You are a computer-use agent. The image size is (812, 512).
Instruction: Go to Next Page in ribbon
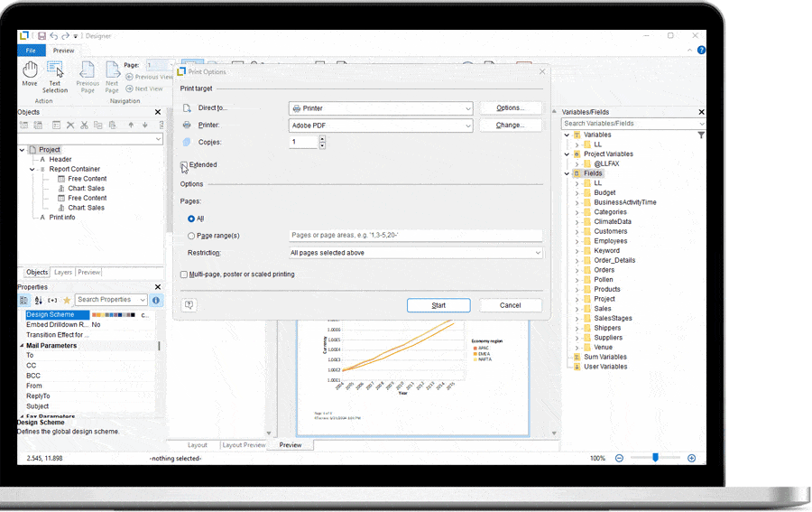coord(112,77)
